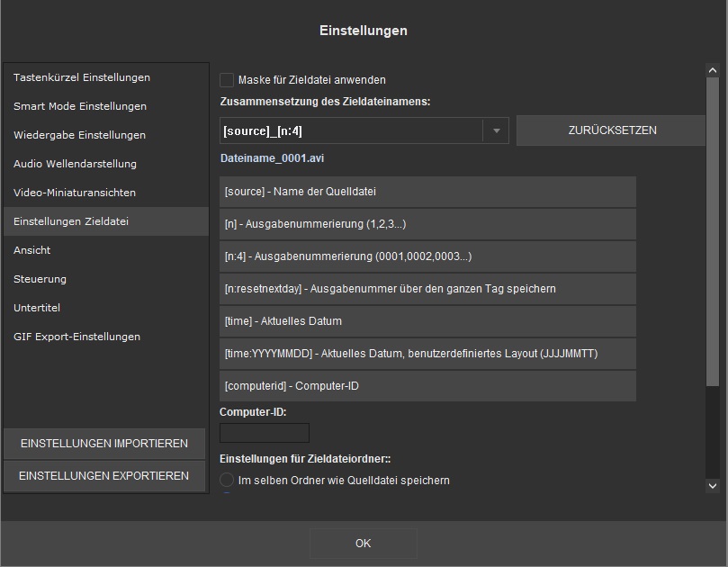
Task: Enable Maske für Zieldatei anwenden checkbox
Action: (x=227, y=80)
